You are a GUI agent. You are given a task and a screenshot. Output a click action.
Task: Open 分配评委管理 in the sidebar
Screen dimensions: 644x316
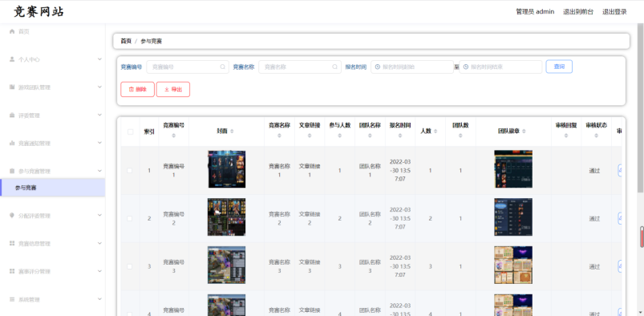53,215
